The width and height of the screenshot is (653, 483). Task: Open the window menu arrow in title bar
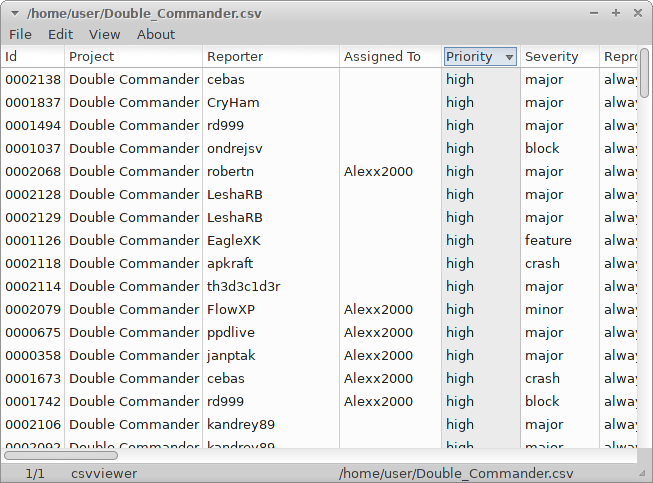pyautogui.click(x=15, y=14)
